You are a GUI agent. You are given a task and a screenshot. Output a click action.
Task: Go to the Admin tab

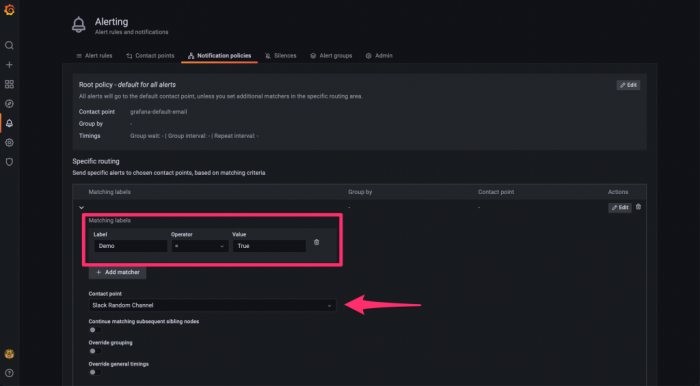(x=379, y=56)
